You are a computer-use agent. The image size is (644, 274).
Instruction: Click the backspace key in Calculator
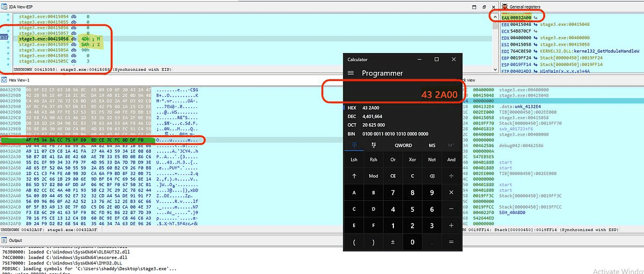tap(432, 175)
